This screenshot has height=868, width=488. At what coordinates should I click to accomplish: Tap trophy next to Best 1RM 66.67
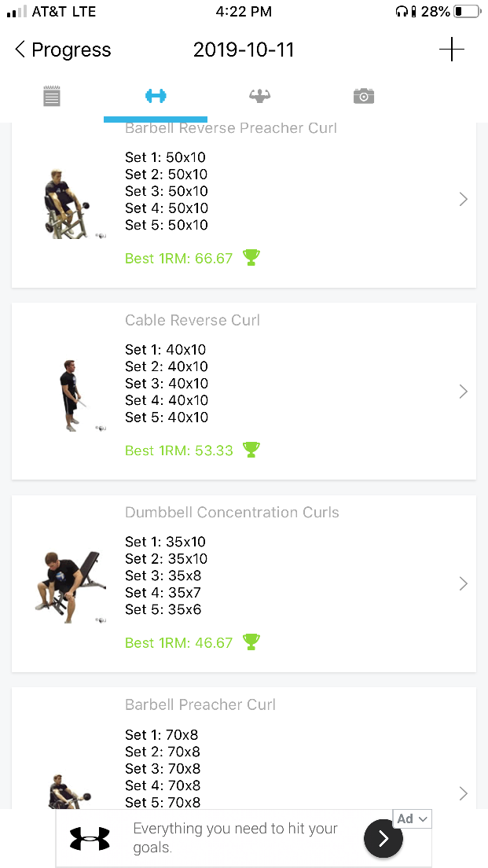coord(251,257)
